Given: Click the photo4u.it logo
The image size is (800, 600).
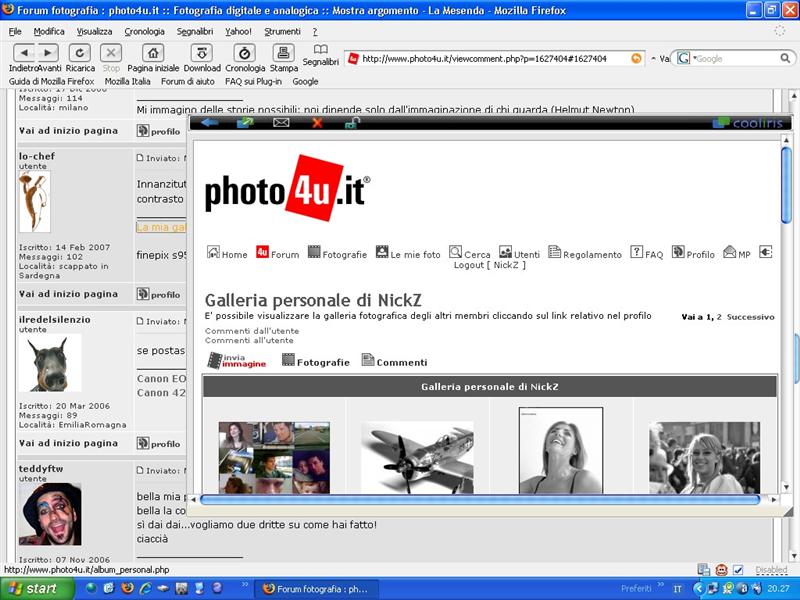Looking at the screenshot, I should coord(287,188).
